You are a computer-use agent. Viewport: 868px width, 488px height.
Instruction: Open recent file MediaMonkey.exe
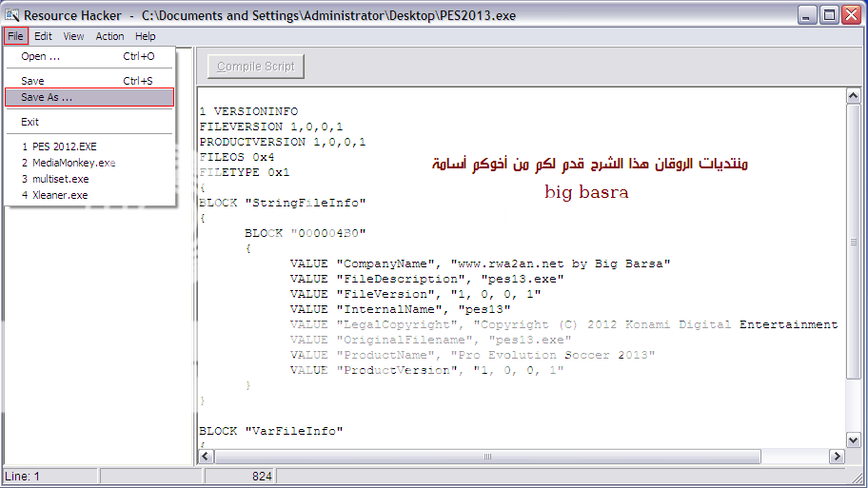click(89, 163)
